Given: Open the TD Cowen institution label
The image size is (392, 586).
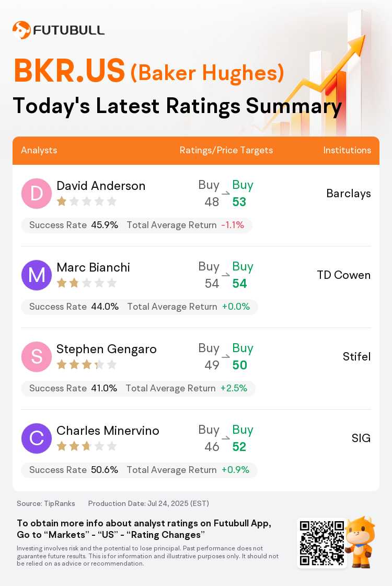Looking at the screenshot, I should click(x=344, y=275).
